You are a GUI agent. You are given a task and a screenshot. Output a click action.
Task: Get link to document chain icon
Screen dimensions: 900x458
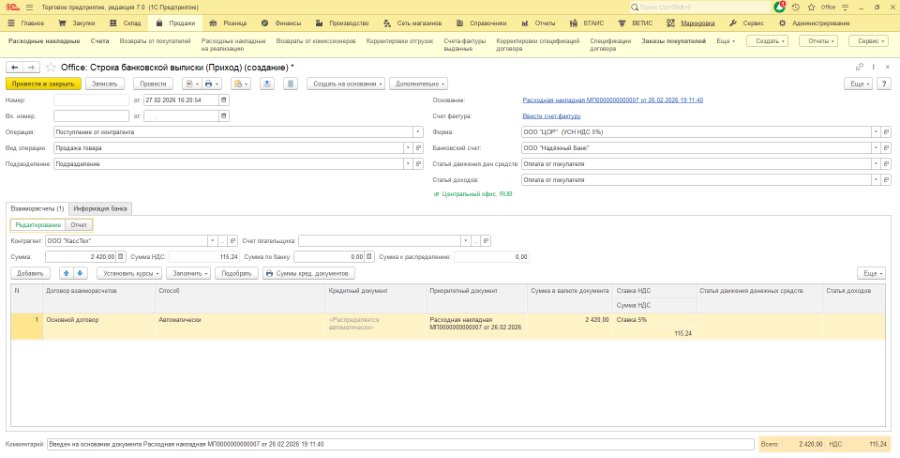pos(859,67)
